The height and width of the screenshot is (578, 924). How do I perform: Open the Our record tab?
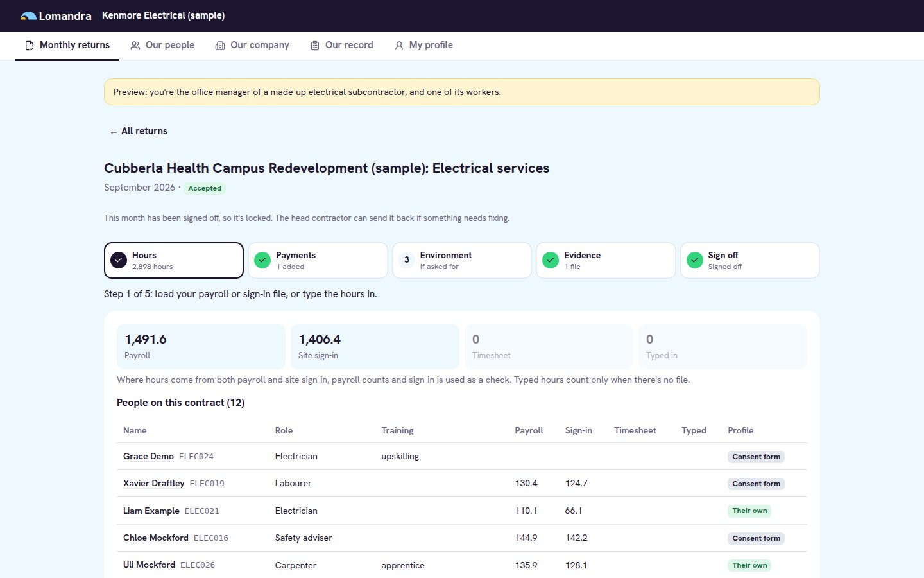tap(342, 46)
